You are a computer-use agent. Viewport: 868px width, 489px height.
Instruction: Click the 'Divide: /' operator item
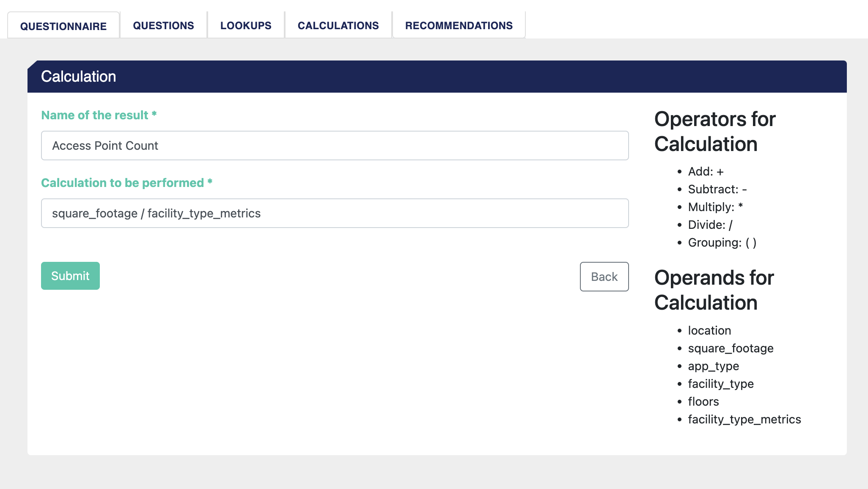[710, 225]
